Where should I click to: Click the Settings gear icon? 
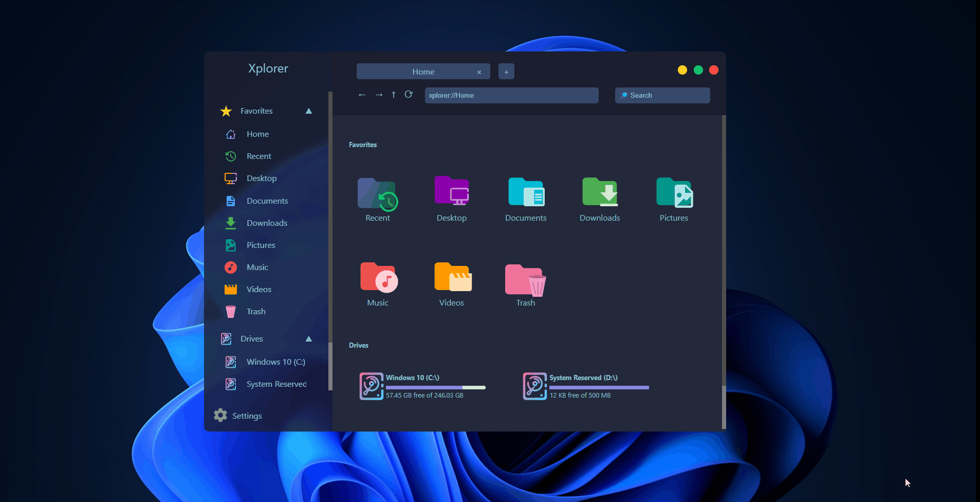click(x=220, y=416)
